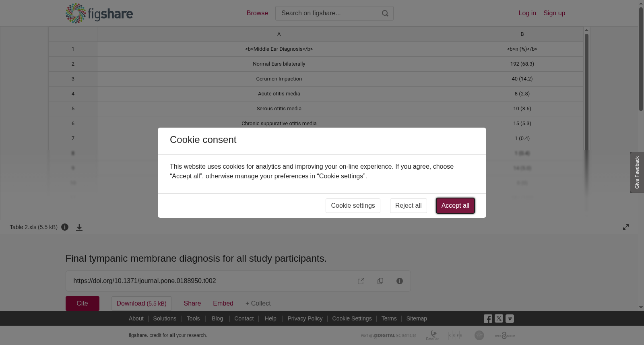
Task: Click the Log in link
Action: (527, 13)
